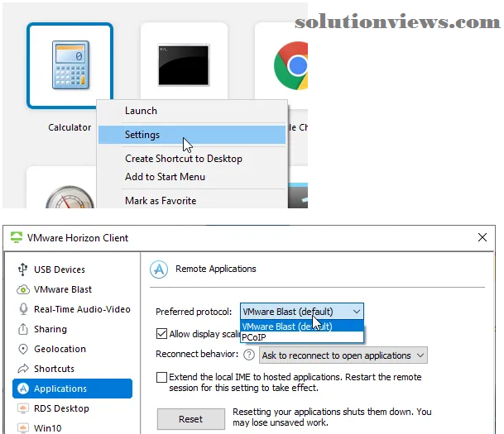Select Geolocation settings category

pyautogui.click(x=72, y=349)
